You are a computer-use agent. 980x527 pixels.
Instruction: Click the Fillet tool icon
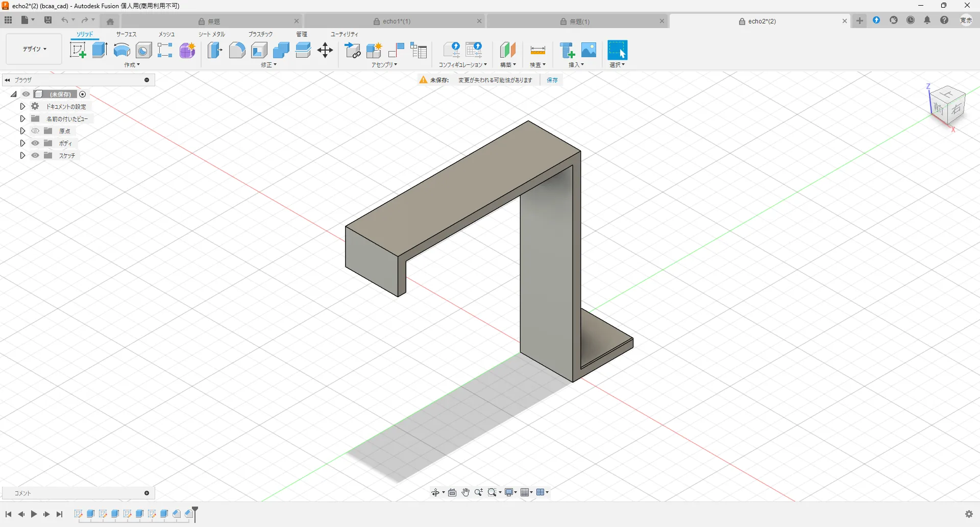click(237, 50)
